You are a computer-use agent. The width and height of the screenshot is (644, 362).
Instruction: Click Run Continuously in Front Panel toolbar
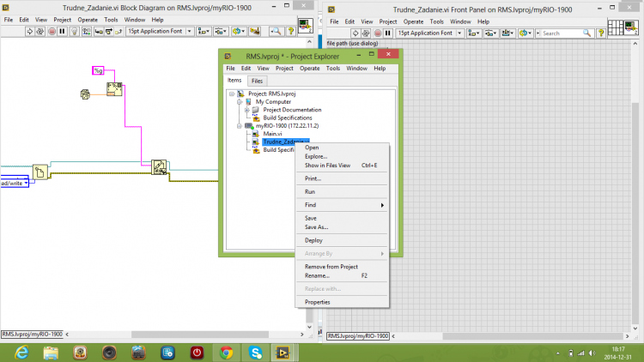366,33
